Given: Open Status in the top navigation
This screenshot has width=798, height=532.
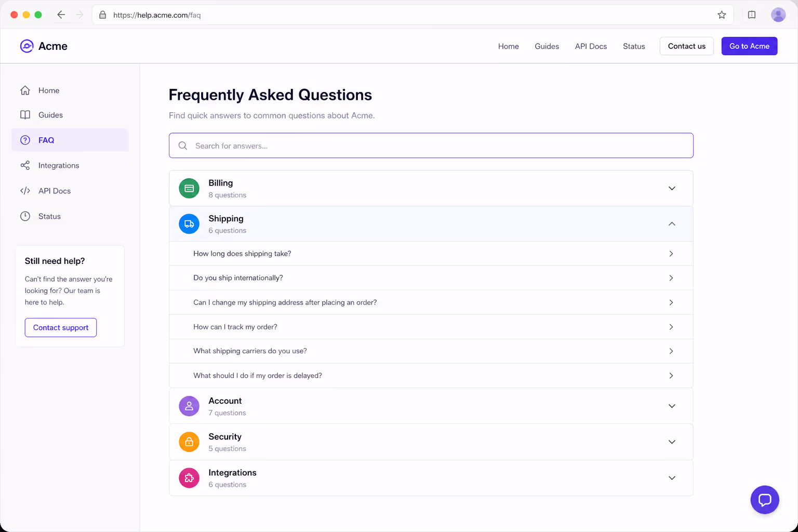Looking at the screenshot, I should pyautogui.click(x=634, y=46).
